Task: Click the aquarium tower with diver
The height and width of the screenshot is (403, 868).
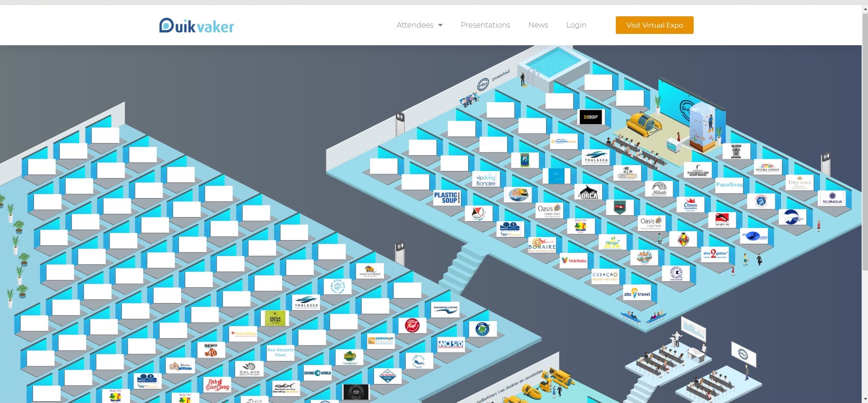Action: (703, 127)
